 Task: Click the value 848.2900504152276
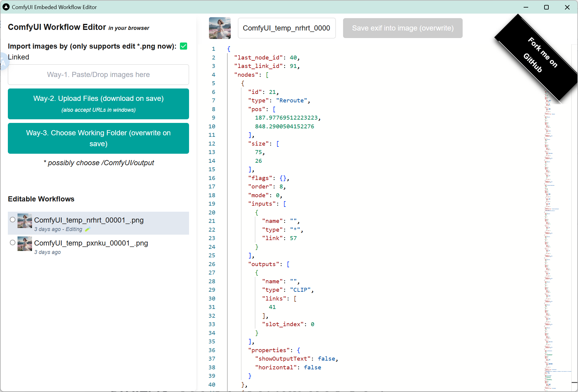tap(284, 127)
